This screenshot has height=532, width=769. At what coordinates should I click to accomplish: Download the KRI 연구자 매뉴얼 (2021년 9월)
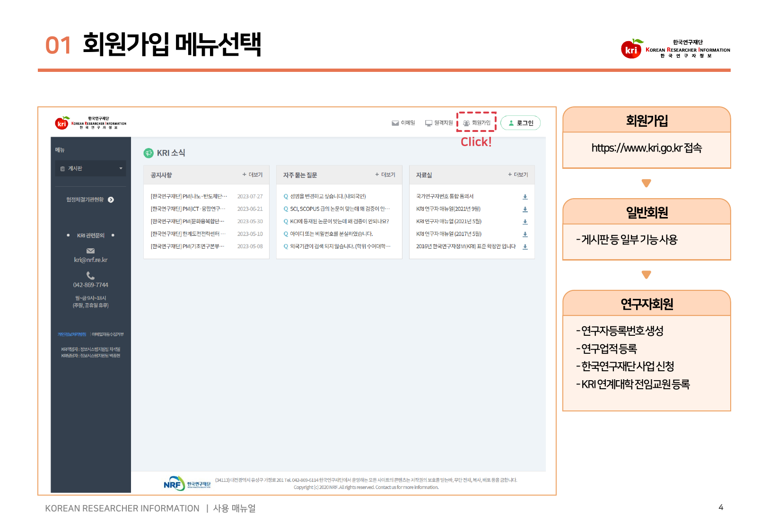(x=525, y=209)
